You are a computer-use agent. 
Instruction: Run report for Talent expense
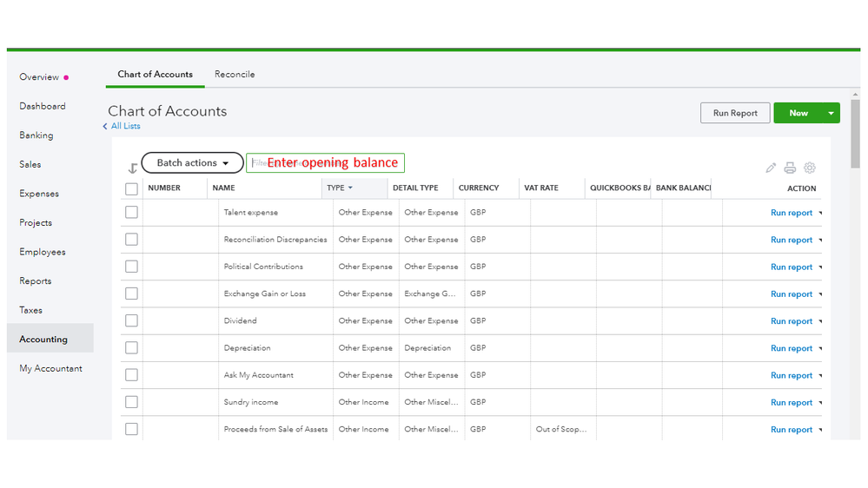tap(791, 213)
